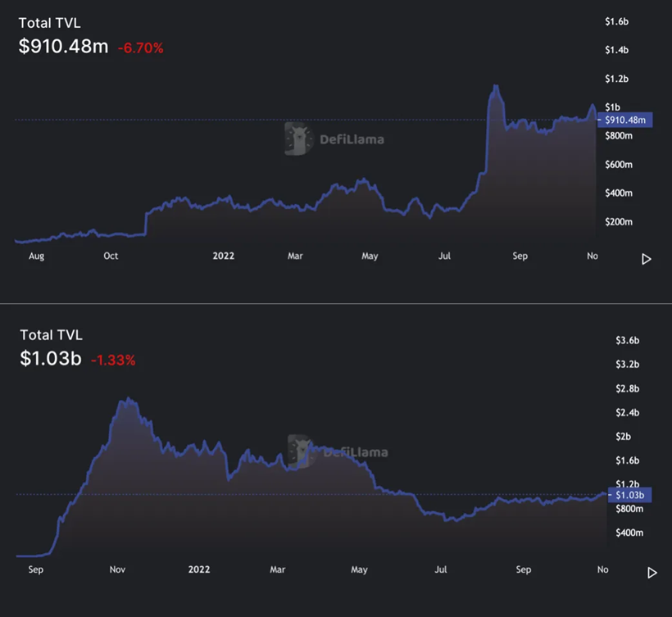Click the $1.03b Total TVL value
The image size is (672, 617).
(x=51, y=358)
